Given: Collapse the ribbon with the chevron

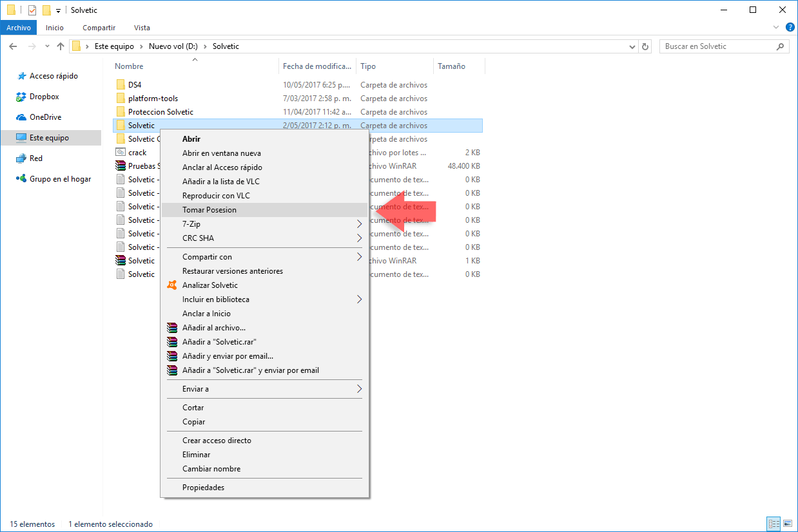Looking at the screenshot, I should coord(776,28).
